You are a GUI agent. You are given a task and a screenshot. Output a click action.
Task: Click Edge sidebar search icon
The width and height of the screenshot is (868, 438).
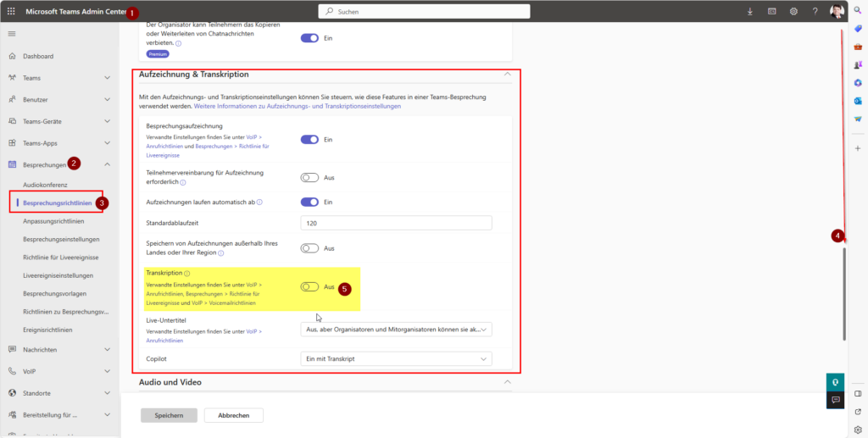tap(858, 10)
